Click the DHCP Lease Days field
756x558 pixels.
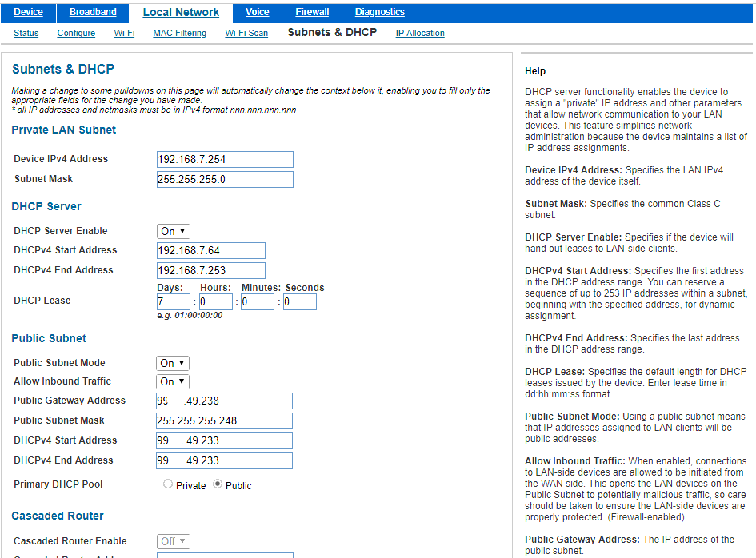(174, 301)
